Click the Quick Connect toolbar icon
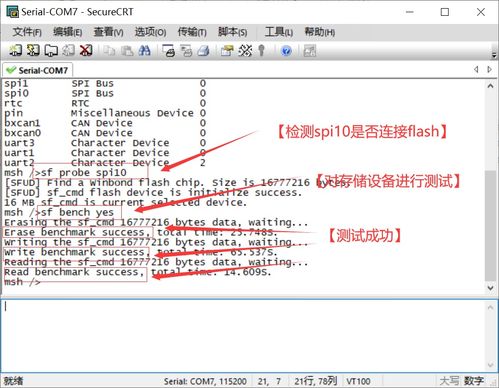This screenshot has width=499, height=388. pyautogui.click(x=33, y=50)
